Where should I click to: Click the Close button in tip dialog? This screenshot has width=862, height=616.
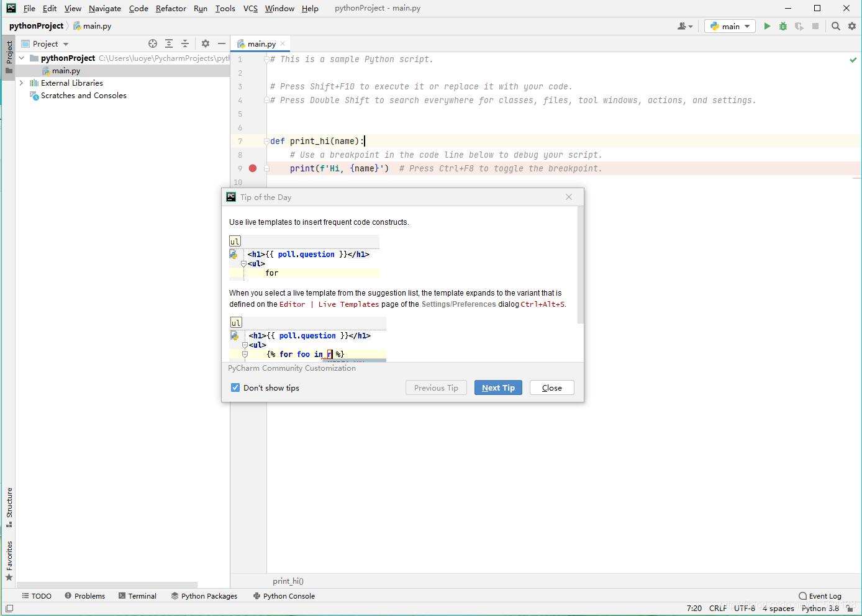(551, 387)
